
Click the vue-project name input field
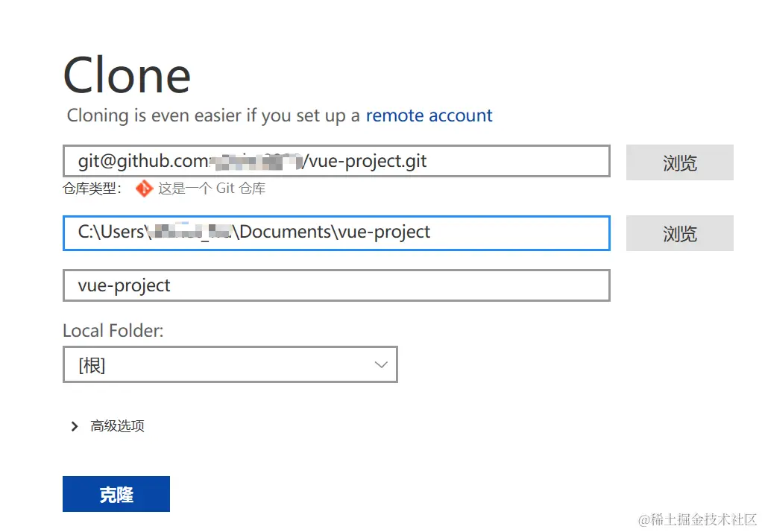click(336, 285)
